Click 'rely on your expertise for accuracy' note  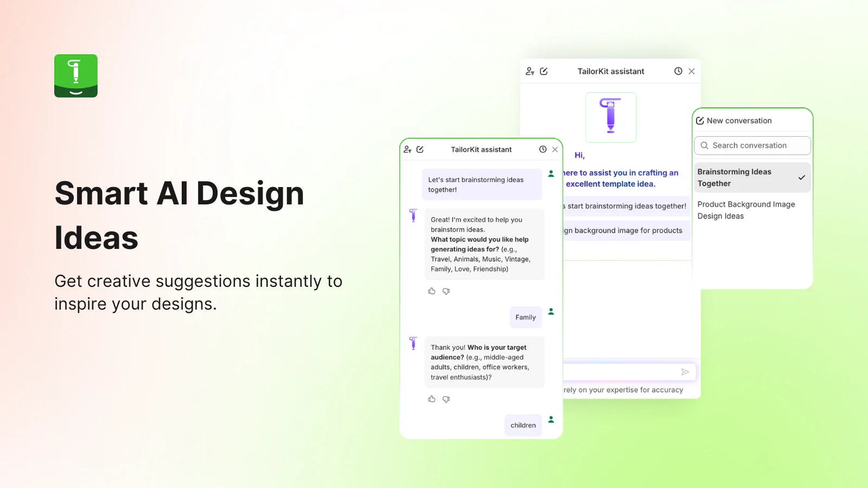point(623,390)
